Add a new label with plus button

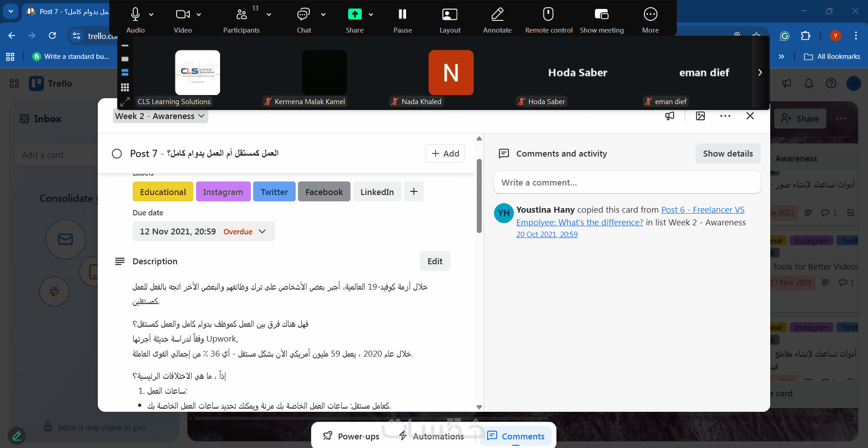[x=414, y=192]
